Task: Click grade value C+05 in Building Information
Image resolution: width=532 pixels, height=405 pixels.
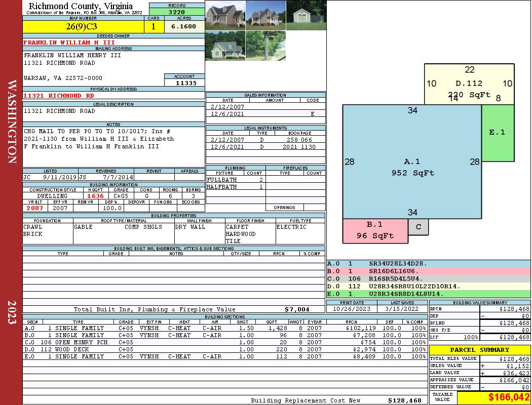Action: point(121,196)
